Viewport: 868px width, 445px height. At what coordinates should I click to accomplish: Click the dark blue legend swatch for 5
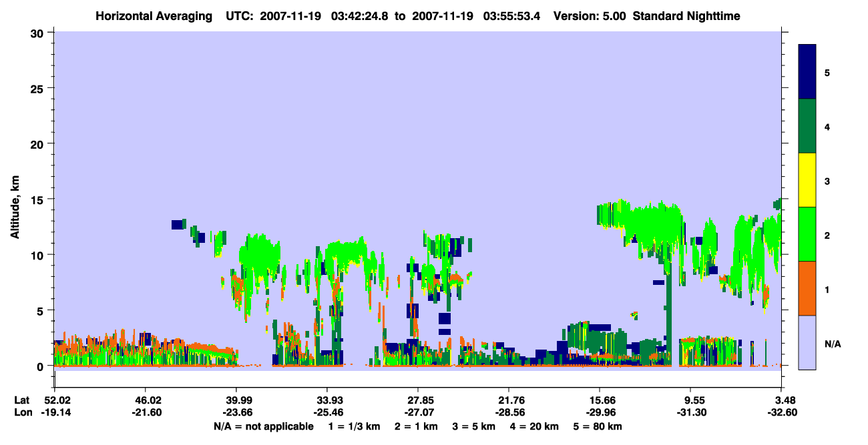click(x=807, y=72)
